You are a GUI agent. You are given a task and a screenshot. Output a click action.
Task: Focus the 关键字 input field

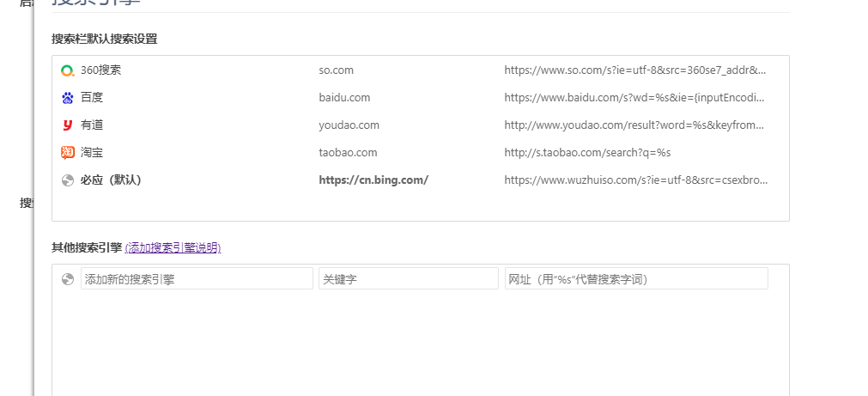click(x=409, y=278)
